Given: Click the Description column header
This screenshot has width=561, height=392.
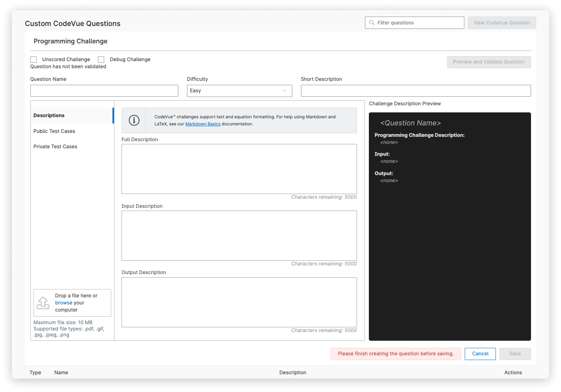Looking at the screenshot, I should [x=293, y=373].
